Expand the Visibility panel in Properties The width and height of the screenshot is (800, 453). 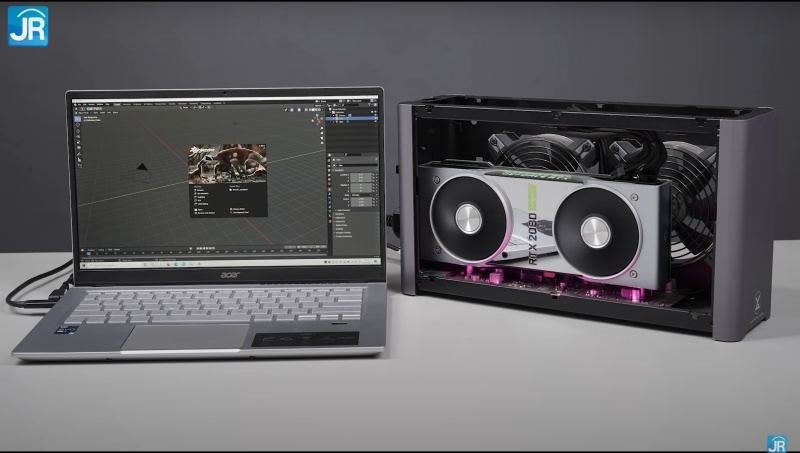pyautogui.click(x=339, y=229)
